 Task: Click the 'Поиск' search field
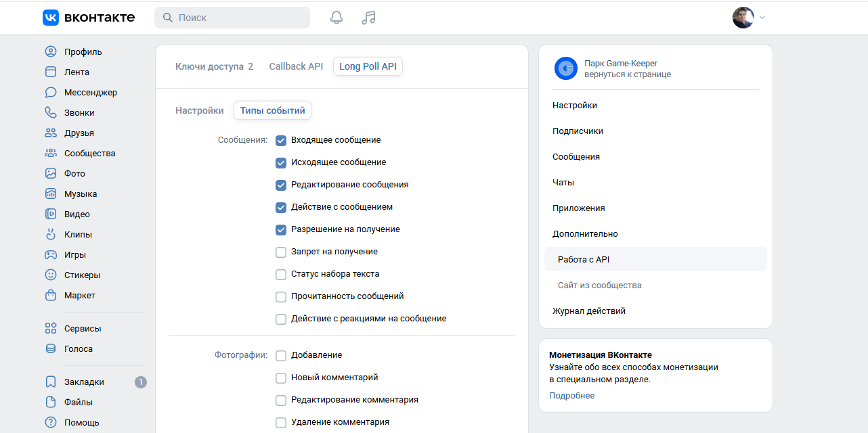pyautogui.click(x=232, y=18)
